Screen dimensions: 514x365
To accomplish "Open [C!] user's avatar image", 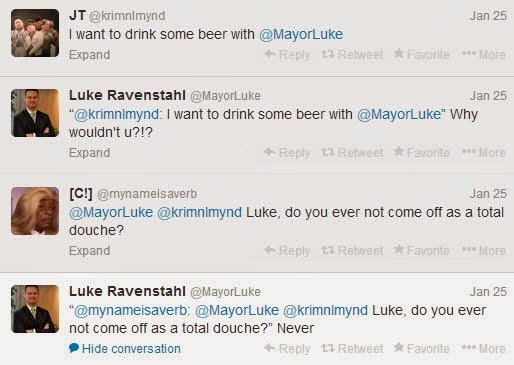I will (x=35, y=211).
